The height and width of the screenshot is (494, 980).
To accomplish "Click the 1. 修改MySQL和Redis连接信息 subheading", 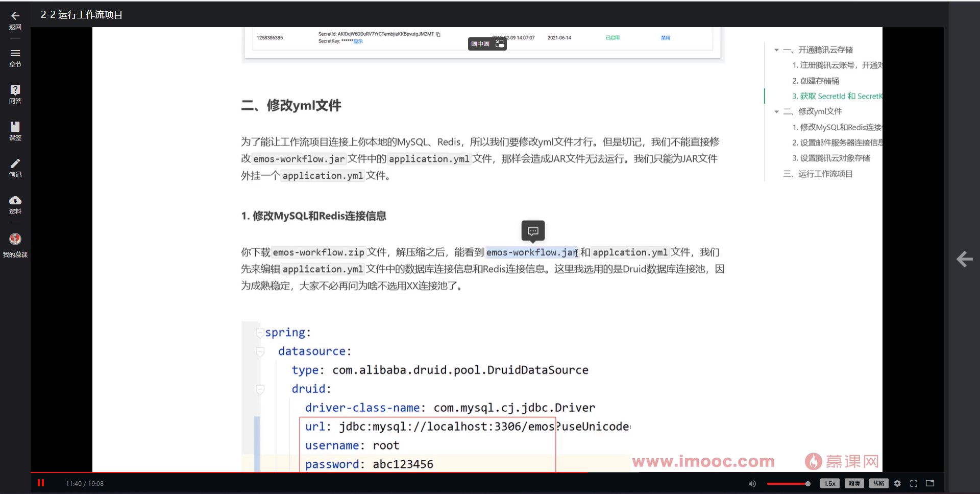I will tap(313, 216).
